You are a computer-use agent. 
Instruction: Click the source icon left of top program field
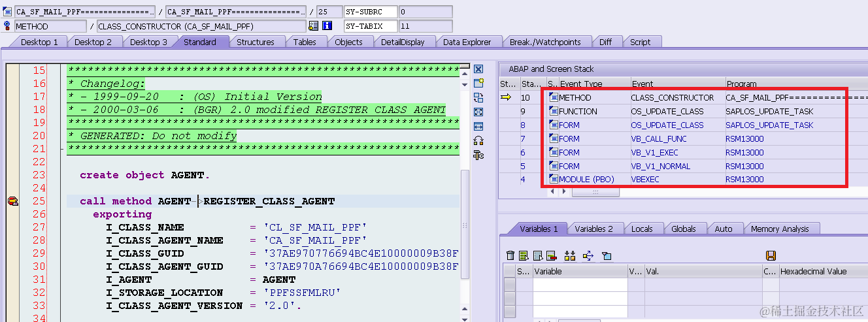point(8,12)
